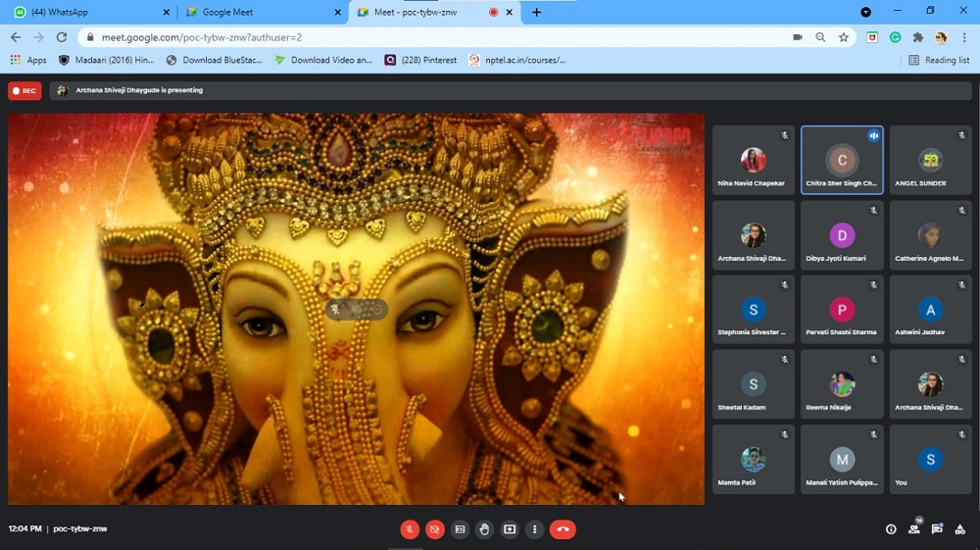Image resolution: width=980 pixels, height=550 pixels.
Task: Turn on the camera in Meet
Action: coord(435,529)
